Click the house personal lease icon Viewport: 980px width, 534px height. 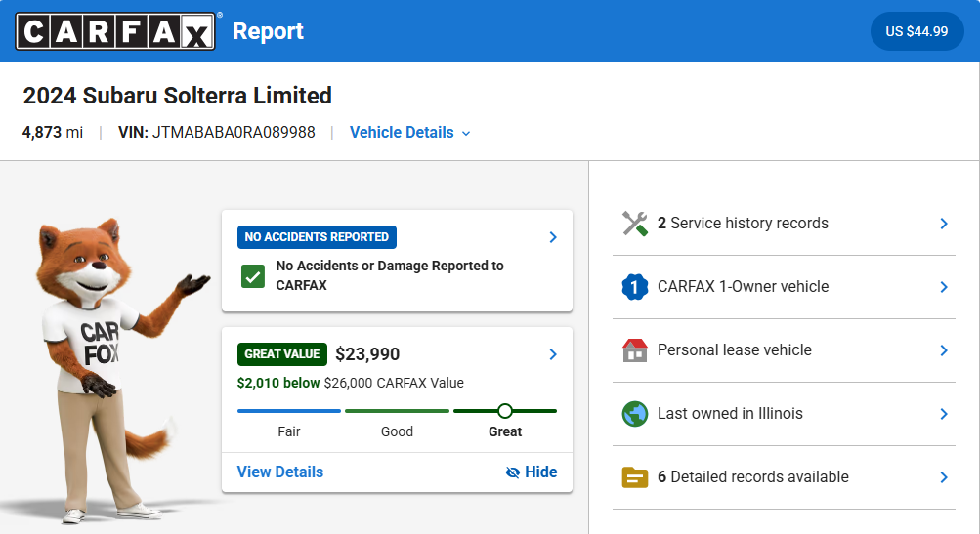635,350
